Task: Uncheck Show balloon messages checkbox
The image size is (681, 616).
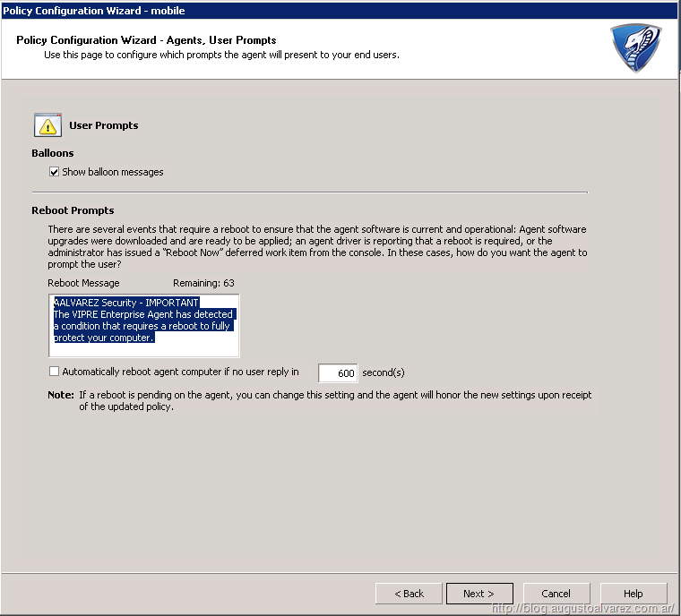Action: pos(55,172)
